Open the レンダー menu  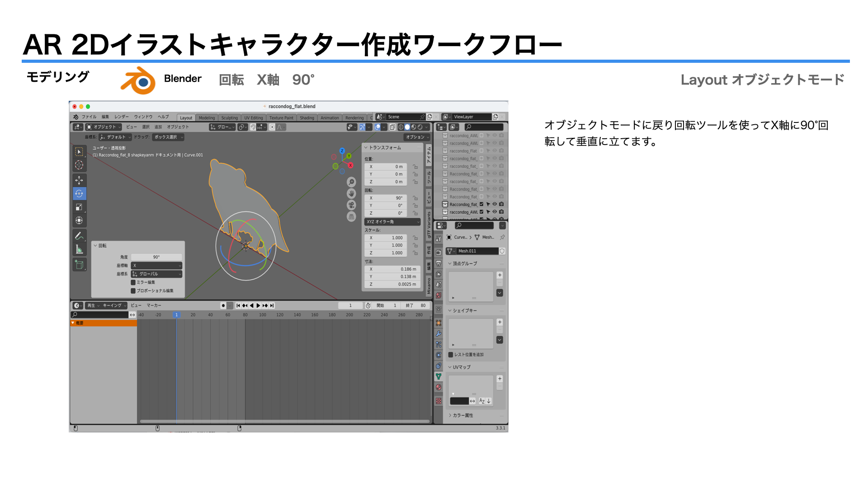click(121, 117)
